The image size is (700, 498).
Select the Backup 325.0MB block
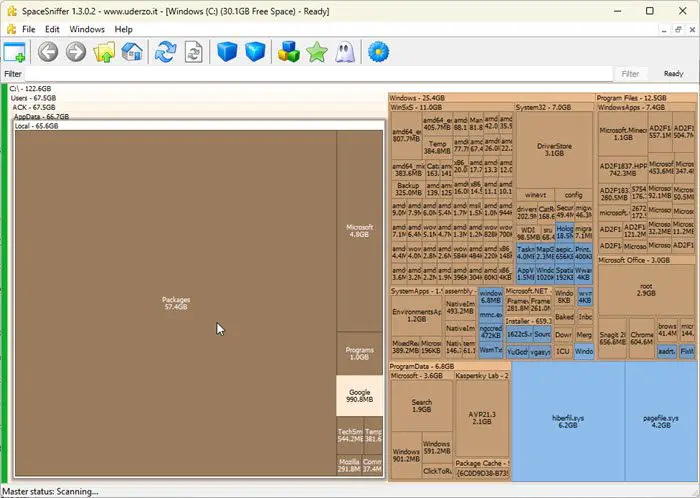click(x=408, y=189)
